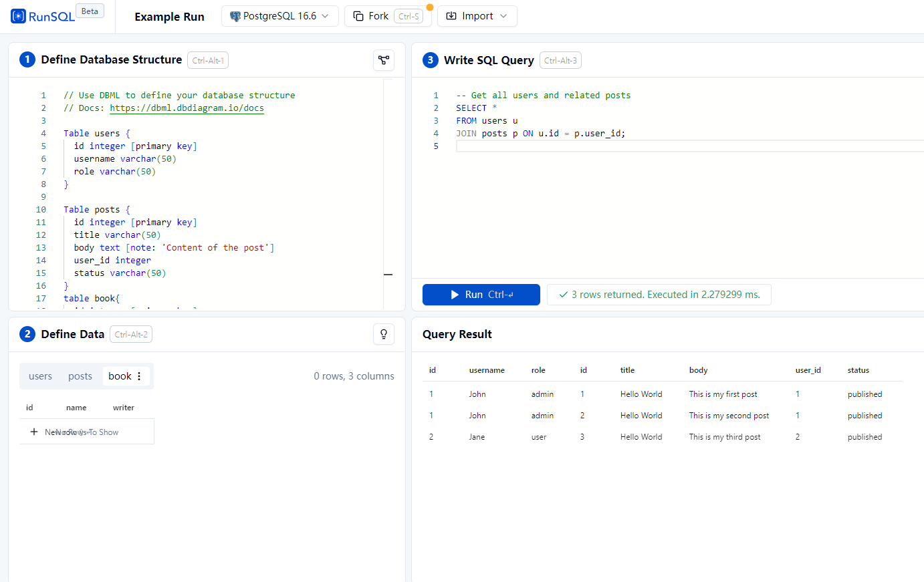Click the status column header in results
The width and height of the screenshot is (924, 582).
tap(858, 370)
